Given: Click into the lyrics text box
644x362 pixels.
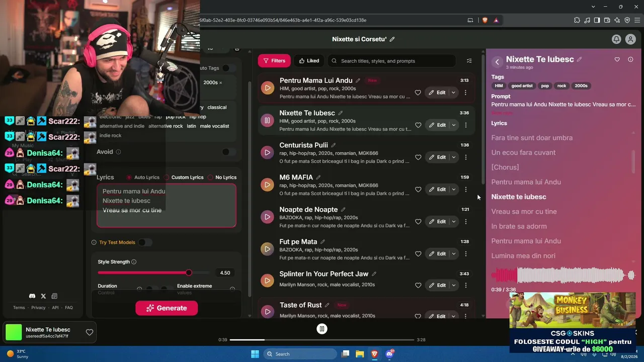Looking at the screenshot, I should click(167, 205).
